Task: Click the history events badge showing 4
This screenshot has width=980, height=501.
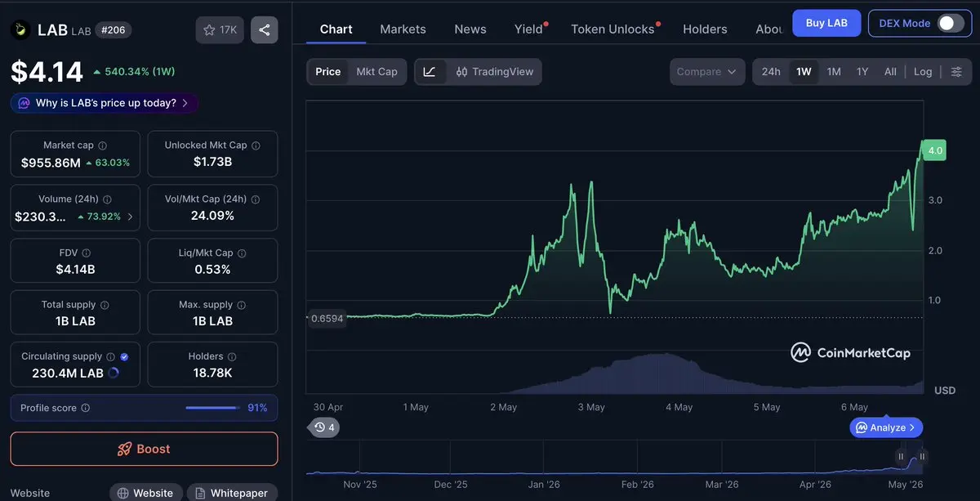Action: [324, 427]
